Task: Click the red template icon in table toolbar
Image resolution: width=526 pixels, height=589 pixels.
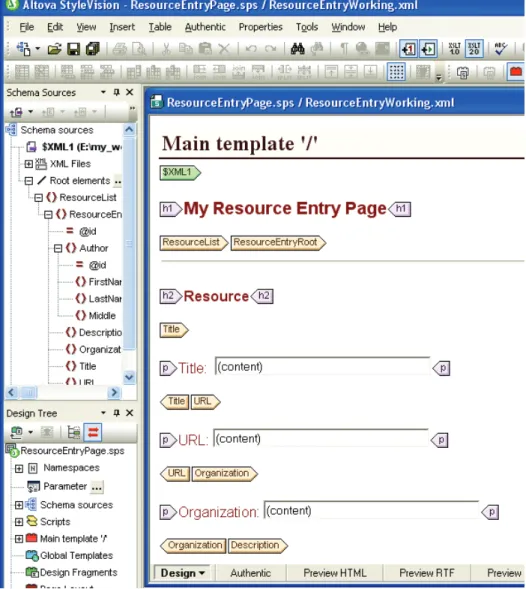Action: point(515,72)
